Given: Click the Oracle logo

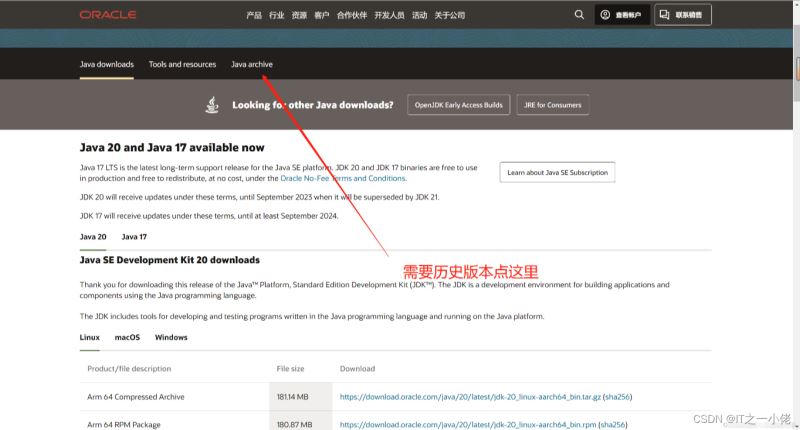Looking at the screenshot, I should point(108,15).
